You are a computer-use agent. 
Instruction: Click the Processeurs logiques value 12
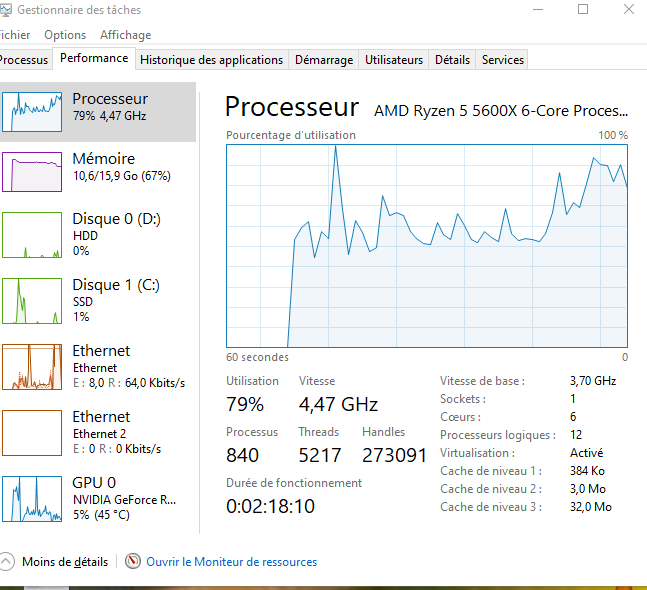pyautogui.click(x=576, y=434)
